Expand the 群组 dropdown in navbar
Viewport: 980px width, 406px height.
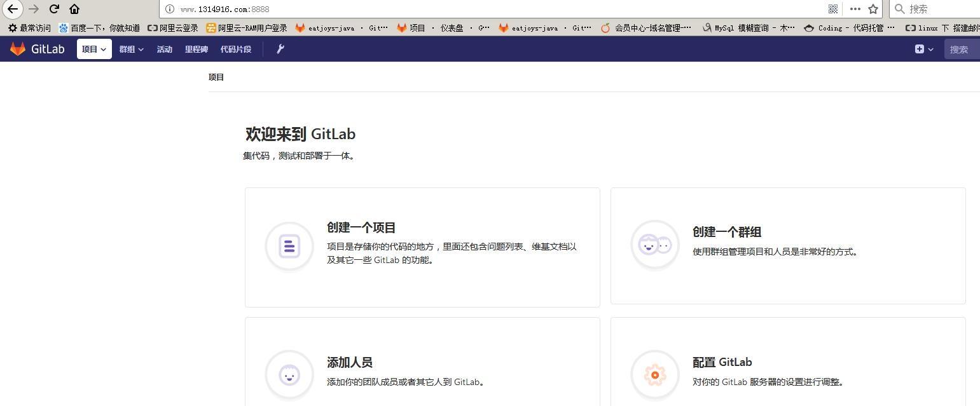(132, 49)
